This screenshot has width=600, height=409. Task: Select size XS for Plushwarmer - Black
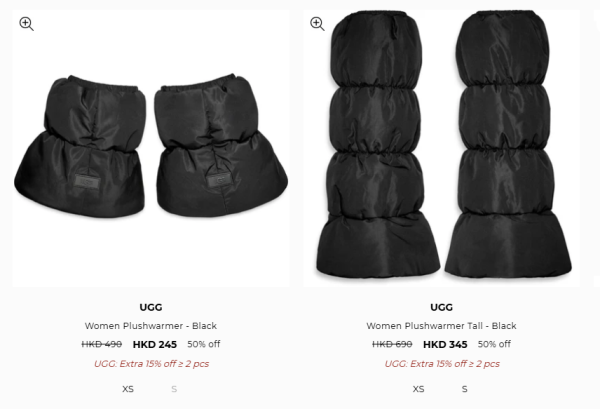point(128,389)
